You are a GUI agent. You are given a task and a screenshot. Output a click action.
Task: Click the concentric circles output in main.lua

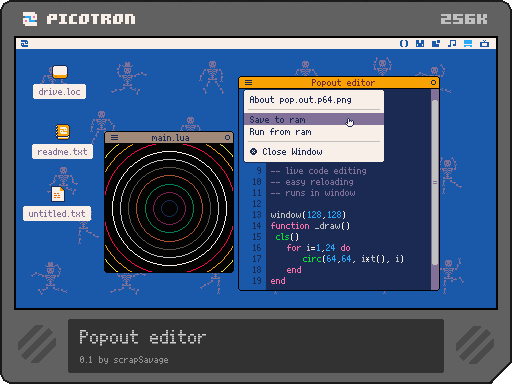pyautogui.click(x=169, y=208)
